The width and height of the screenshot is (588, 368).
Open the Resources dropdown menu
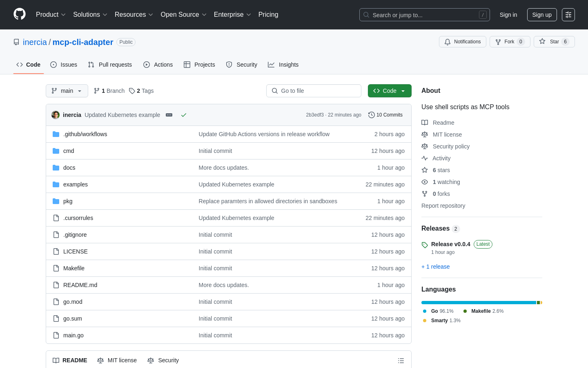pyautogui.click(x=134, y=15)
